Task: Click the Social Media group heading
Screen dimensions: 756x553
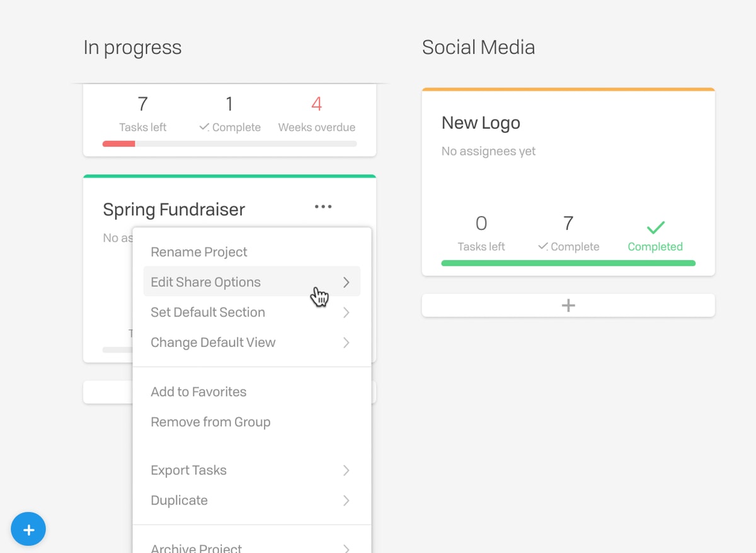Action: tap(478, 47)
